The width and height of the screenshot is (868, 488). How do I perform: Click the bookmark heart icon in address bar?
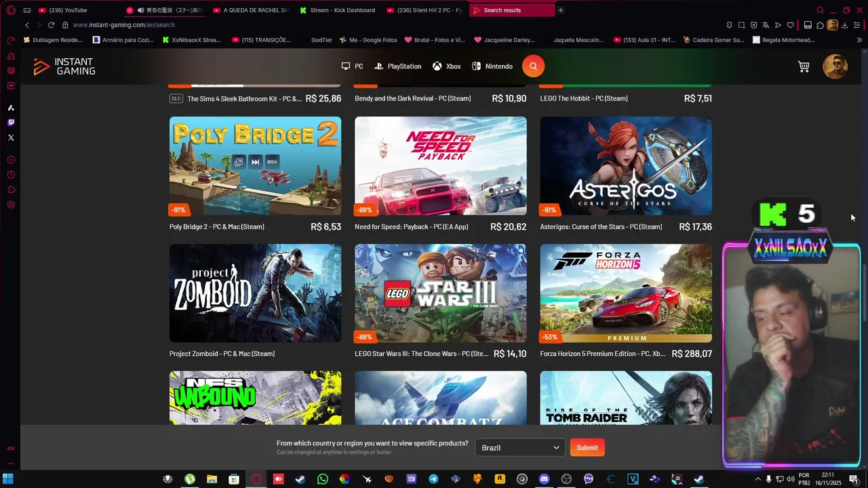(790, 25)
